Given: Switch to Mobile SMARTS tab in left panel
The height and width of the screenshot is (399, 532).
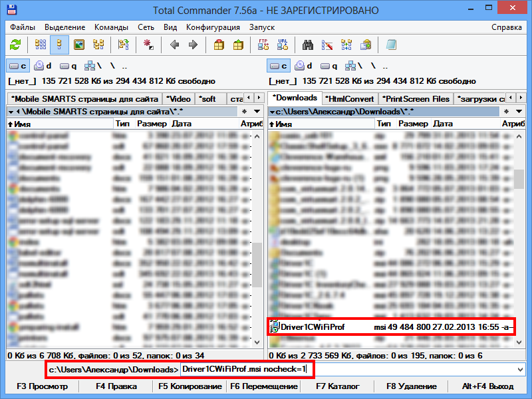Looking at the screenshot, I should (84, 99).
